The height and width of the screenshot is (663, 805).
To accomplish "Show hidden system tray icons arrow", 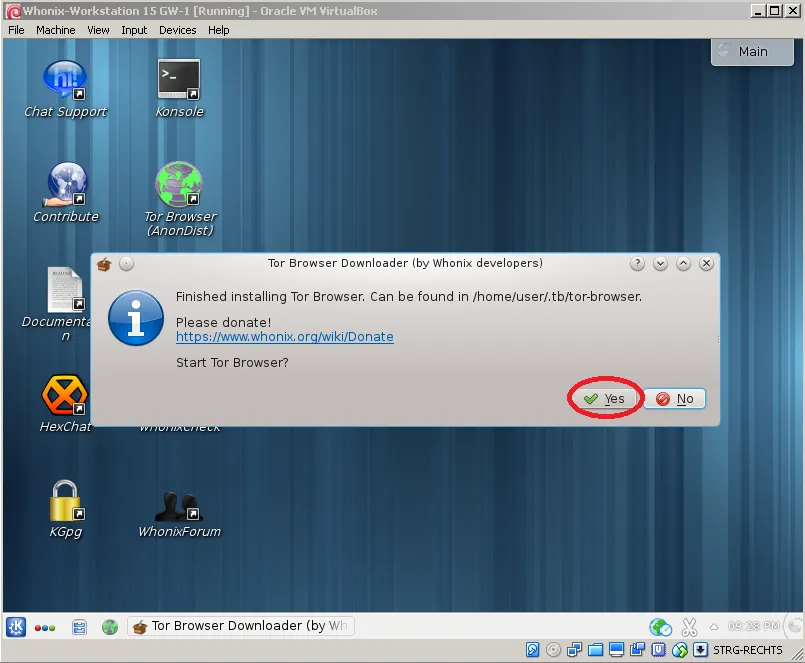I will click(x=714, y=627).
